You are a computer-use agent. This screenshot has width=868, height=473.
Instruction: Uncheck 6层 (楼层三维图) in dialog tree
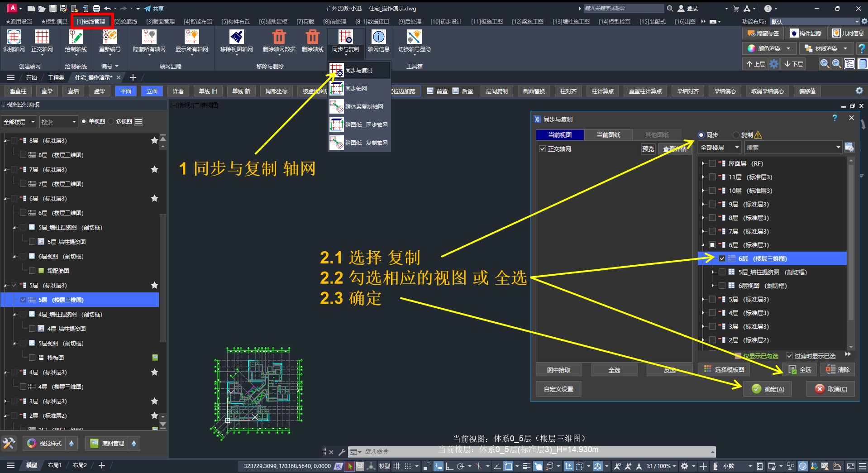pyautogui.click(x=722, y=258)
